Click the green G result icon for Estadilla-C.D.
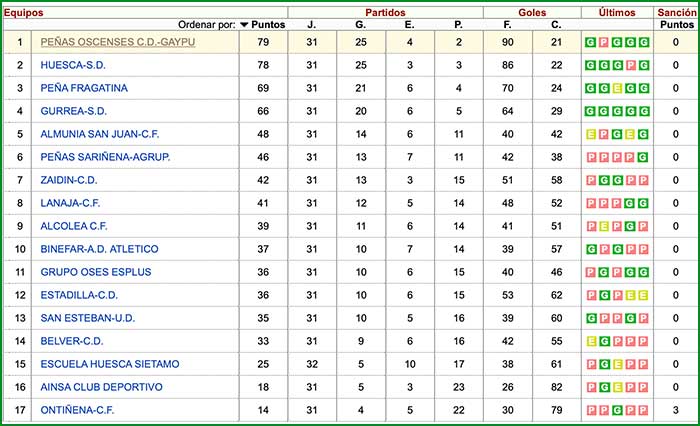 [x=604, y=295]
